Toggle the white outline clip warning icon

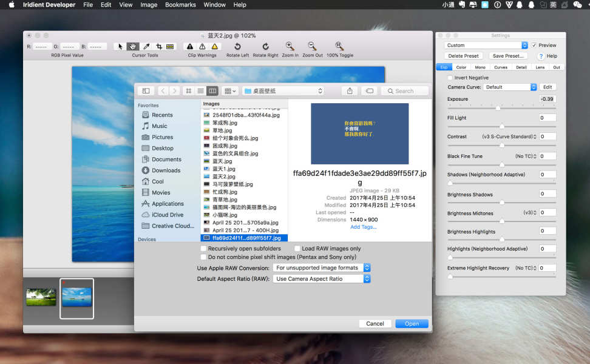pos(203,46)
